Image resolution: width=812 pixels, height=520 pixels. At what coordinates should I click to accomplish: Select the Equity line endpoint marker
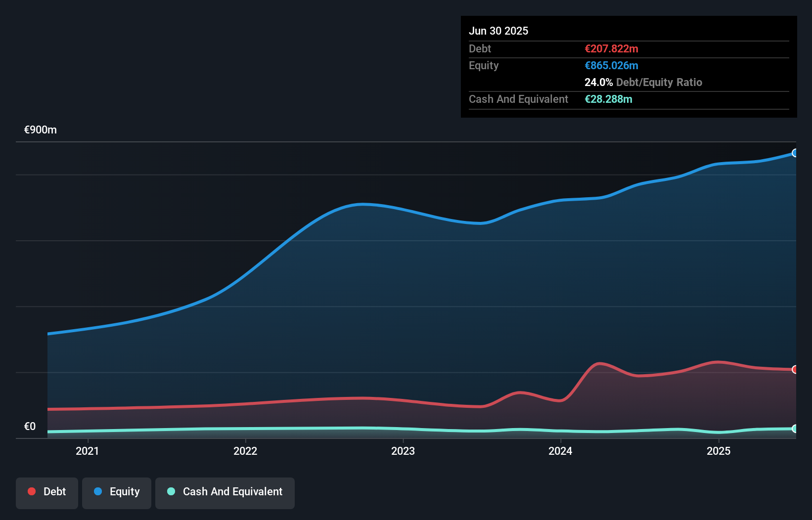click(x=795, y=153)
